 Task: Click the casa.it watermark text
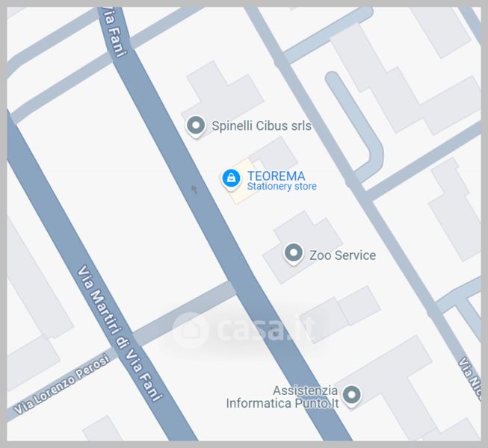266,329
